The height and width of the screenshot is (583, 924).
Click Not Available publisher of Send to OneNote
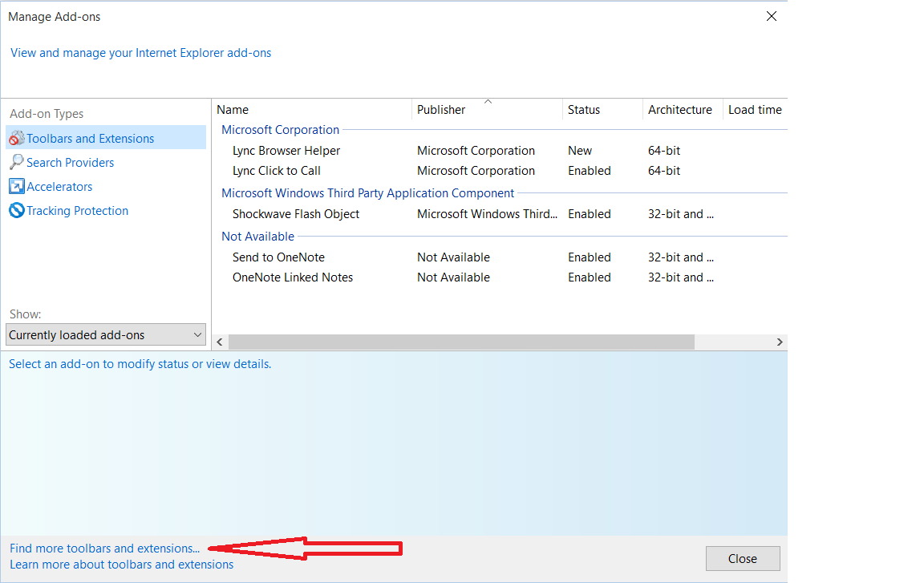tap(453, 257)
